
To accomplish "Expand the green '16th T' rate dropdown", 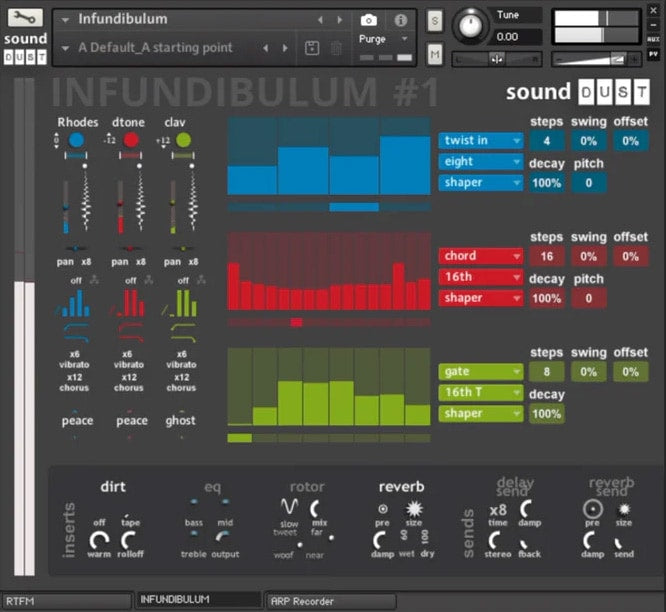I will pos(480,393).
